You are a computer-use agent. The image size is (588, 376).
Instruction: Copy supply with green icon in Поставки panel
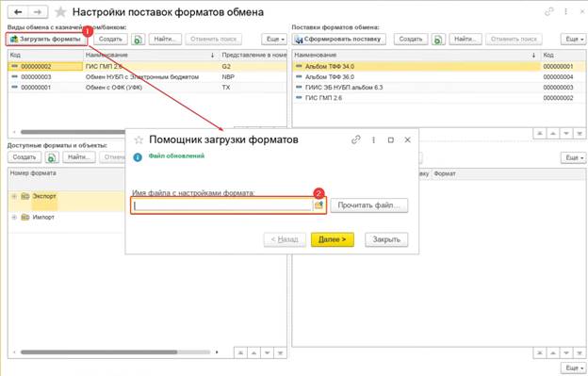coord(438,39)
